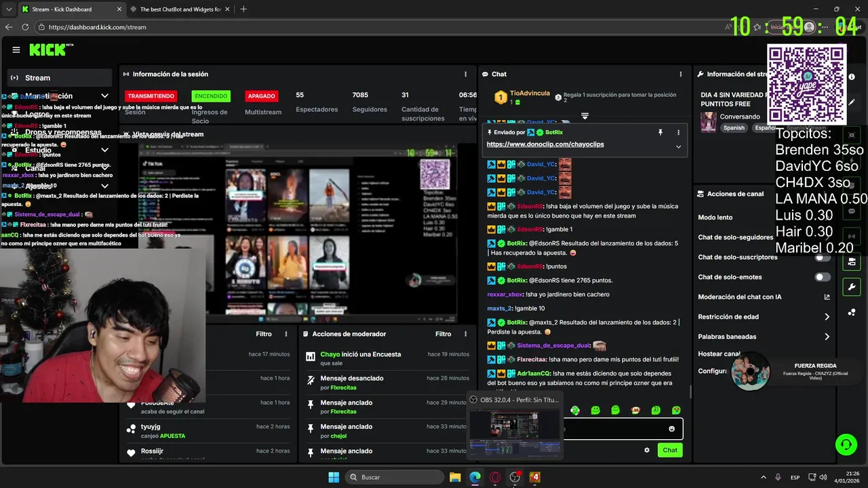Show hidden system tray icons

tap(763, 477)
